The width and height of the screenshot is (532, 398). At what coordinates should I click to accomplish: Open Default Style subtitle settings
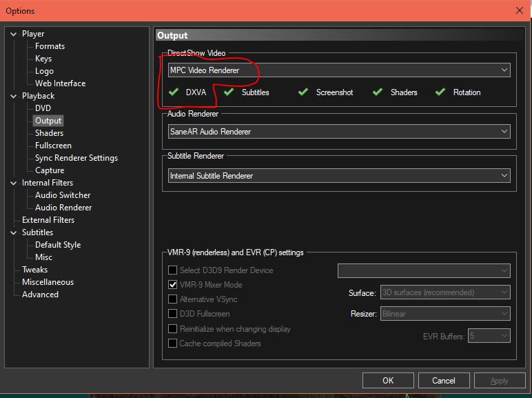(x=58, y=245)
